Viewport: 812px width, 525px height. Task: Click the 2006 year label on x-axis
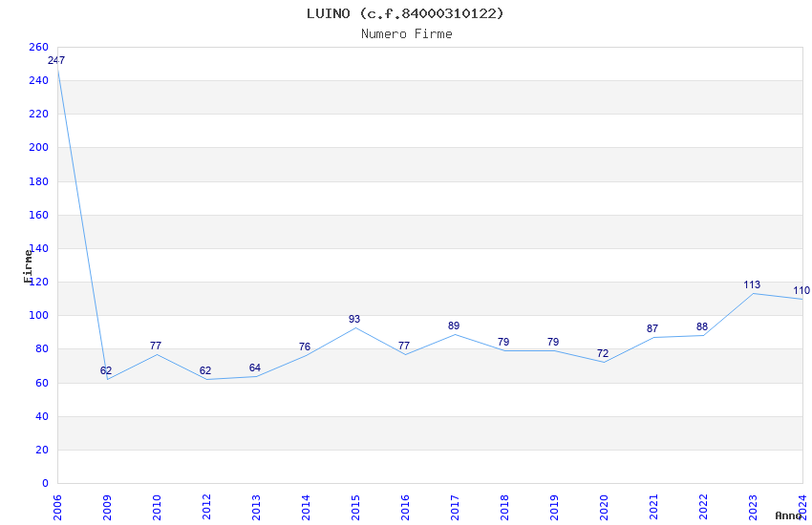click(57, 507)
